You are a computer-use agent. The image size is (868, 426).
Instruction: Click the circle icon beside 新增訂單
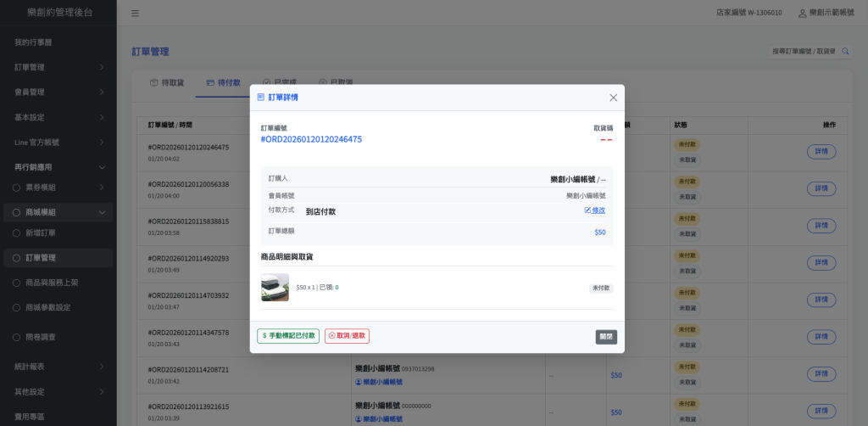(15, 233)
